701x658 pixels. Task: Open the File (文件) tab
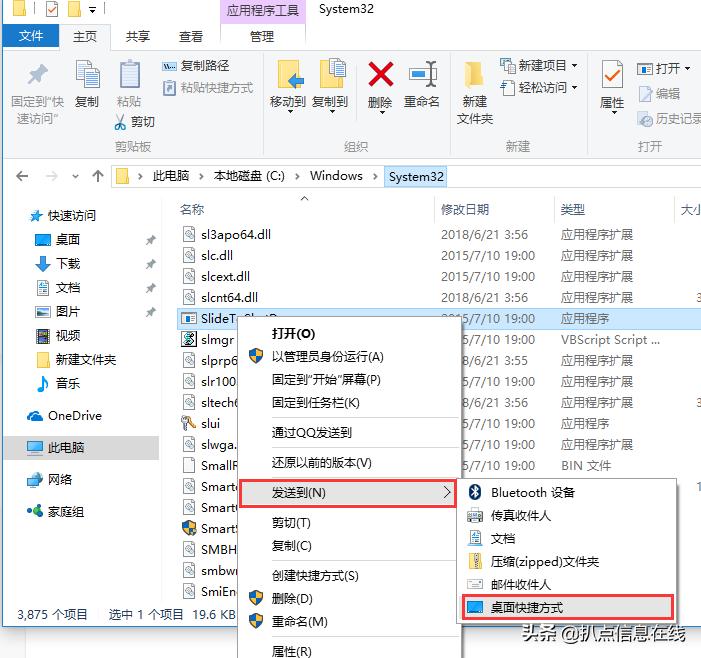(x=31, y=36)
